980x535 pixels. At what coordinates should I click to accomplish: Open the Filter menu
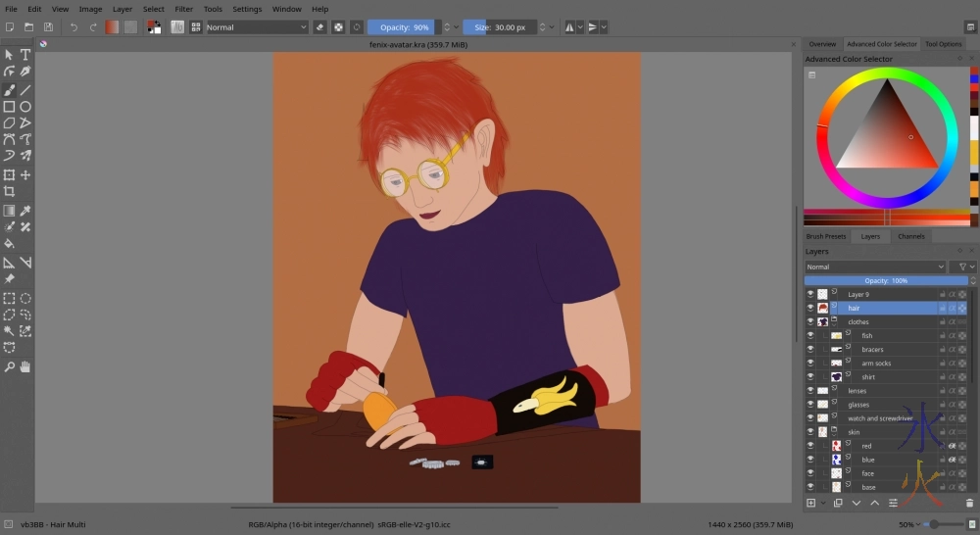pos(183,9)
